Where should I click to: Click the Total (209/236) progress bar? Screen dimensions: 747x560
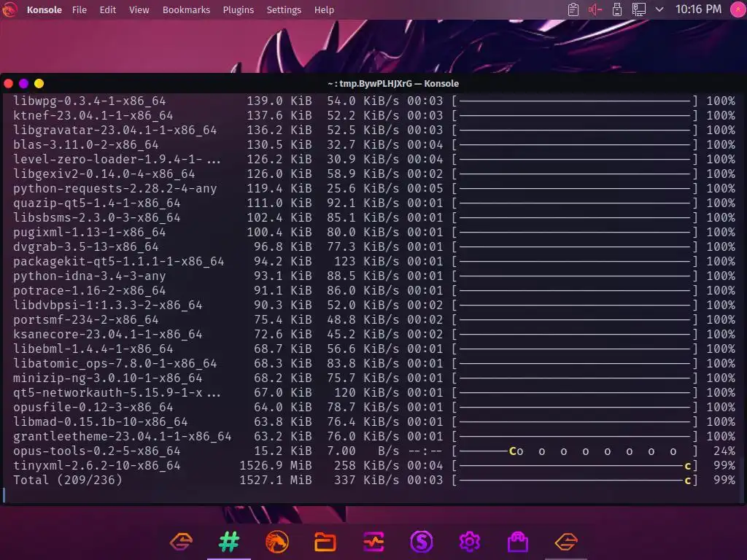pos(575,480)
